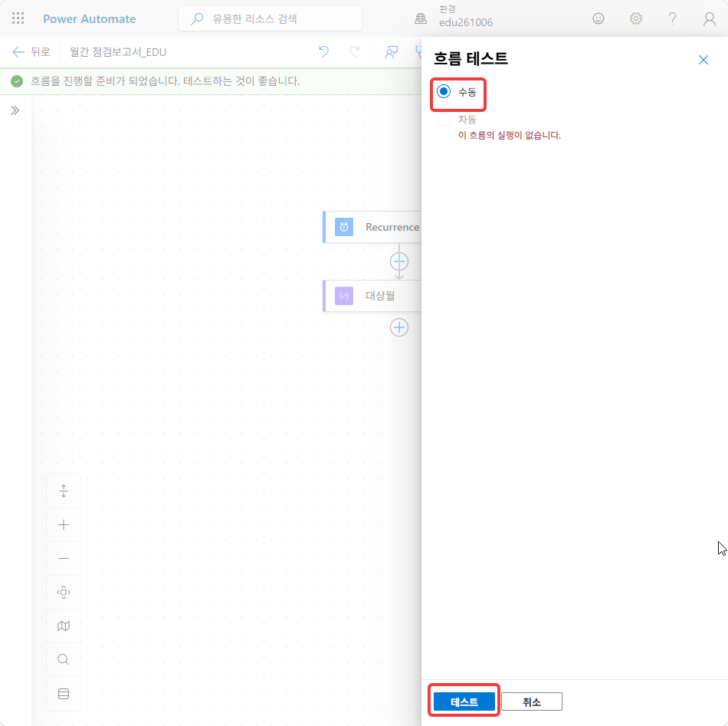The width and height of the screenshot is (728, 726).
Task: Click the fit-to-view canvas icon
Action: pyautogui.click(x=64, y=593)
